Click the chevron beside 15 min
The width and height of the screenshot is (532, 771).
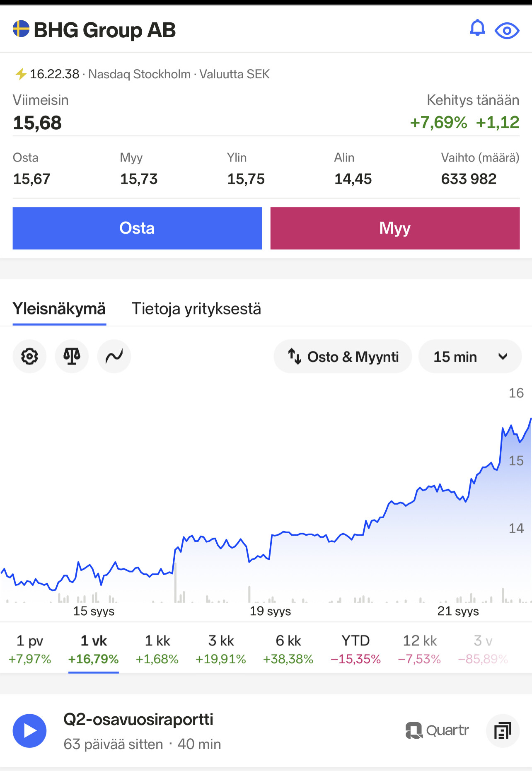[x=503, y=357]
